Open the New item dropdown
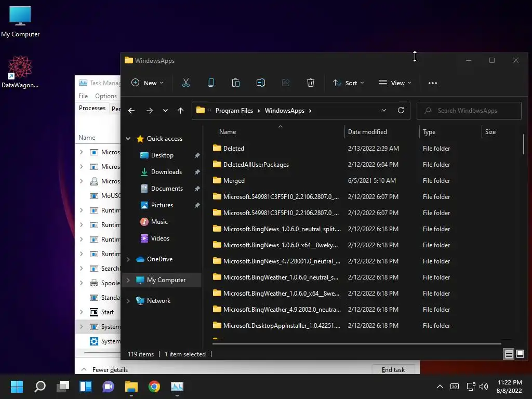Viewport: 532px width, 399px height. click(148, 83)
